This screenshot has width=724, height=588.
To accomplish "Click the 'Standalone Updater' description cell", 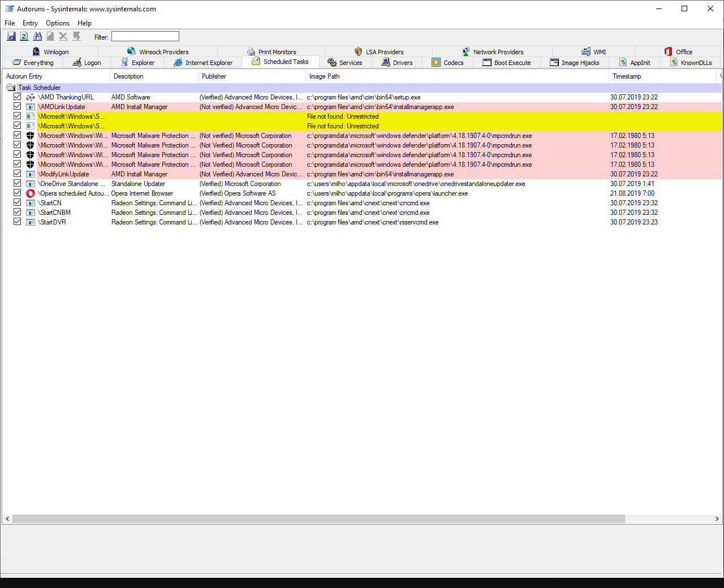I will [138, 184].
